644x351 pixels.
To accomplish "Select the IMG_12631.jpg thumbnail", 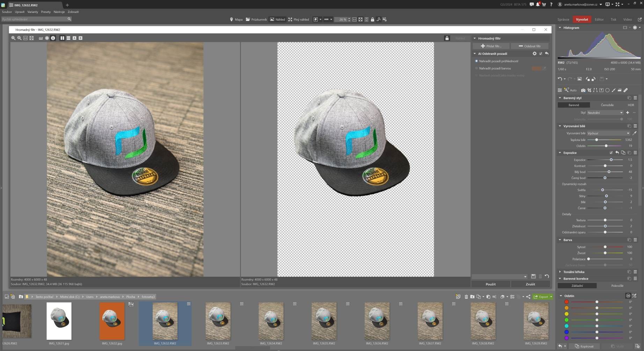I will tap(59, 321).
